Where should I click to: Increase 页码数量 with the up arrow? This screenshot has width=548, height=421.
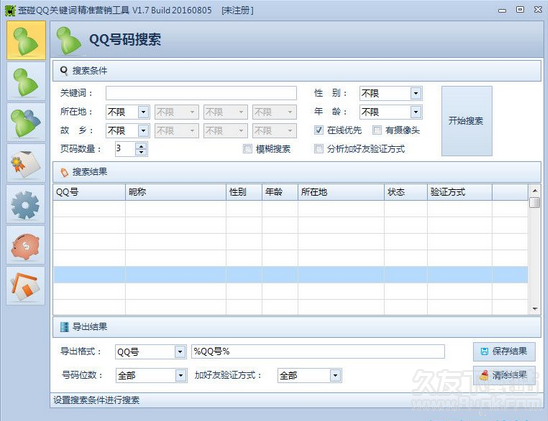pyautogui.click(x=141, y=146)
